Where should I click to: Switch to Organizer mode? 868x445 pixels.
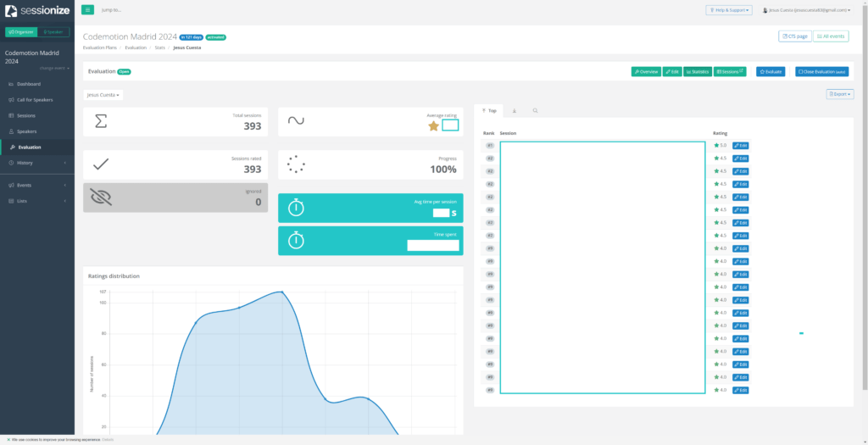coord(21,32)
